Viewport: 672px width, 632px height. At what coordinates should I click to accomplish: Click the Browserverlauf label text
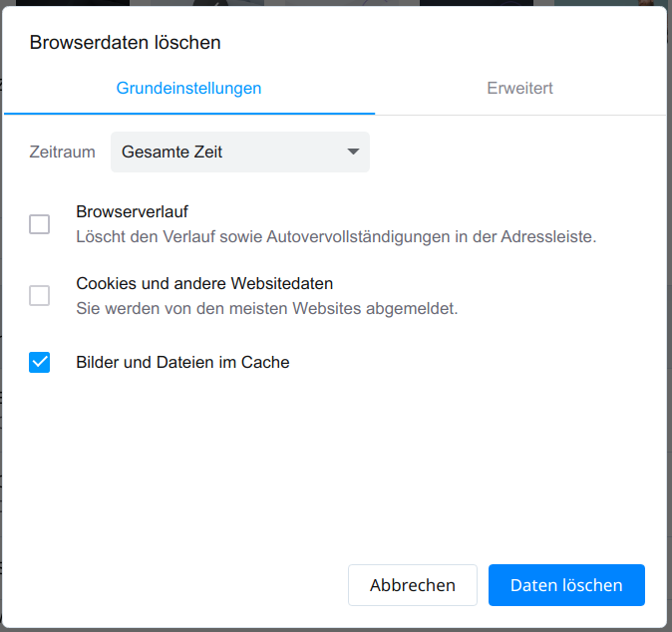click(132, 211)
